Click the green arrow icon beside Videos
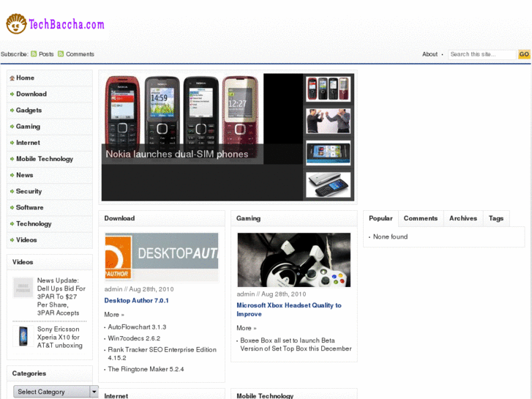 point(12,240)
